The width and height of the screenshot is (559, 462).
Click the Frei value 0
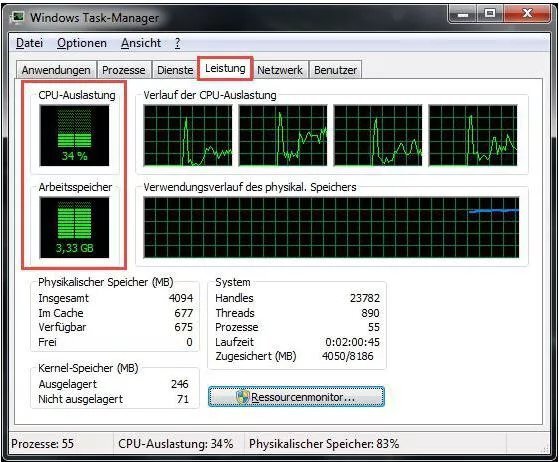[x=189, y=342]
